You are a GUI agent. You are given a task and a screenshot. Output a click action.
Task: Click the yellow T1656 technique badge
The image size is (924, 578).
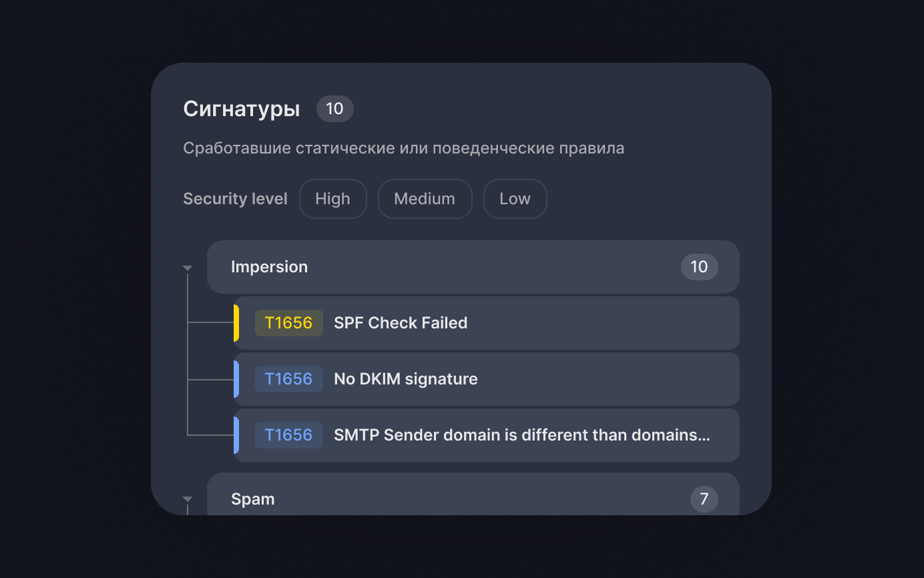point(288,322)
